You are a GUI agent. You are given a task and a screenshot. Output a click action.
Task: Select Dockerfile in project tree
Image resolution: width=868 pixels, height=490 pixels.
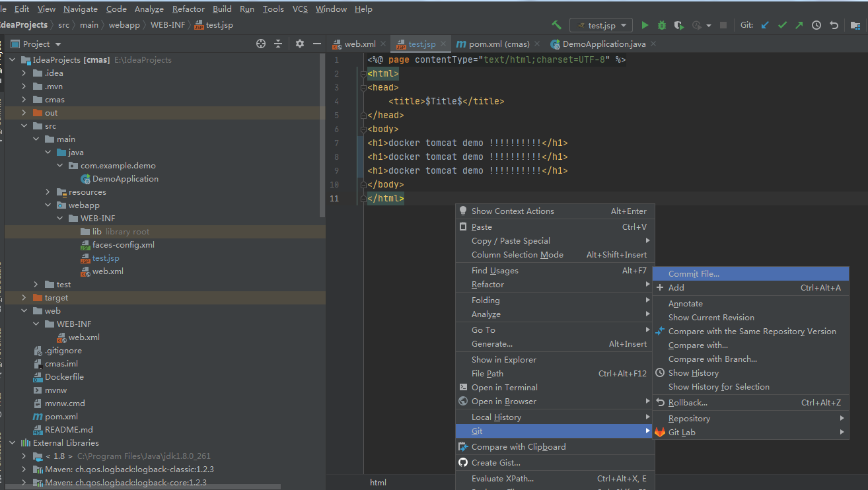(x=64, y=376)
